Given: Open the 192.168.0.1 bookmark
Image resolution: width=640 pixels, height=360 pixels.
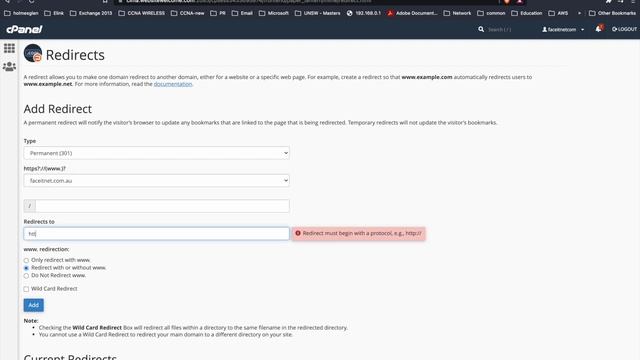Looking at the screenshot, I should coord(364,13).
